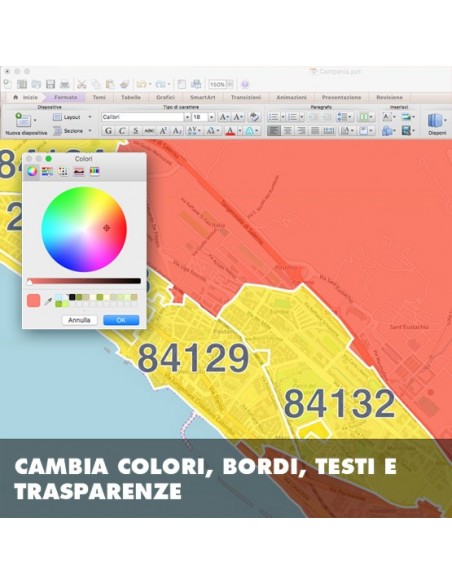Click the superscript A² icon
This screenshot has width=452, height=584.
pos(163,131)
